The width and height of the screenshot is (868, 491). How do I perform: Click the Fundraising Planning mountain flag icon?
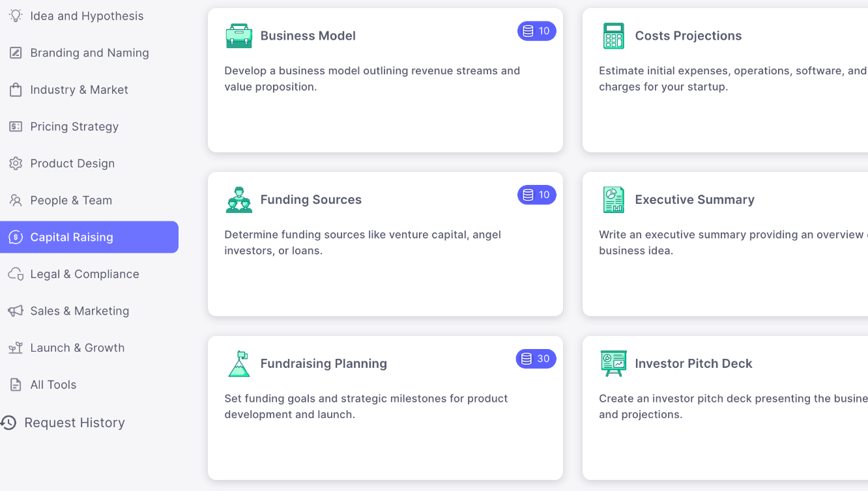coord(239,364)
